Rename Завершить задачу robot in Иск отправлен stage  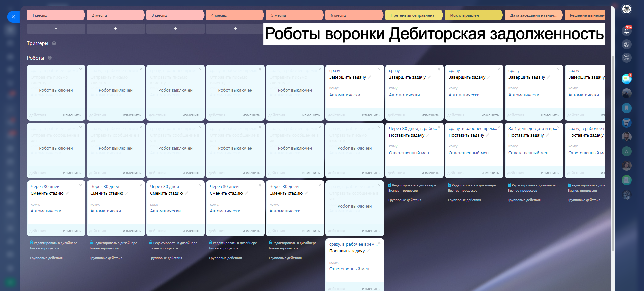point(489,77)
